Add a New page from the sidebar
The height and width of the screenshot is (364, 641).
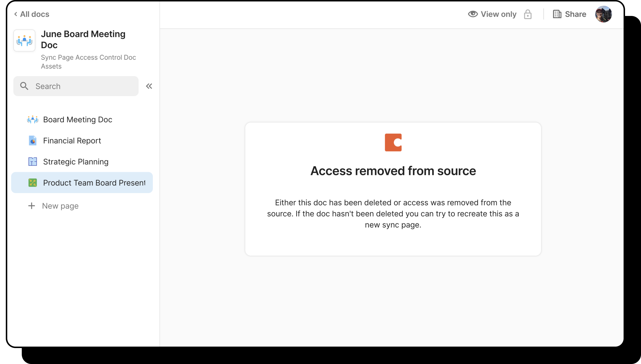coord(60,206)
